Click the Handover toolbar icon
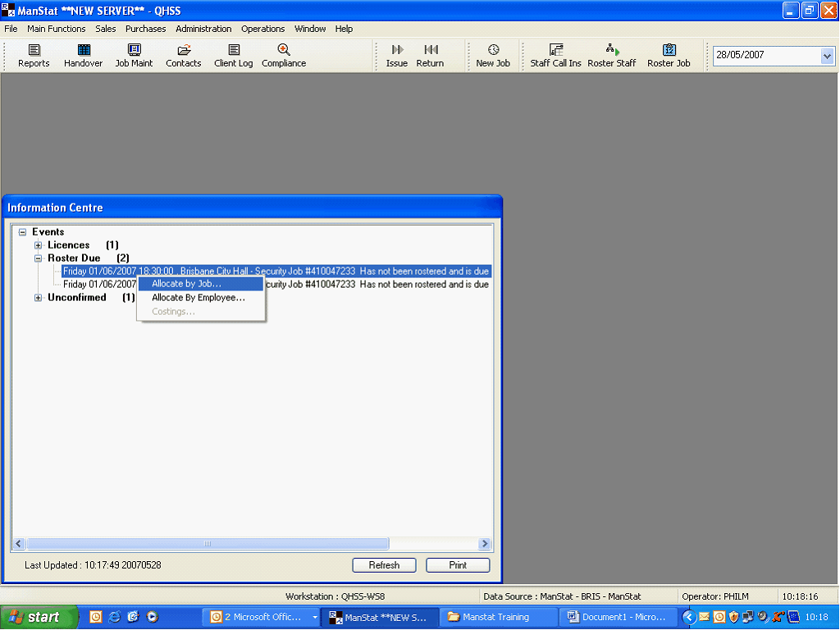 [84, 51]
